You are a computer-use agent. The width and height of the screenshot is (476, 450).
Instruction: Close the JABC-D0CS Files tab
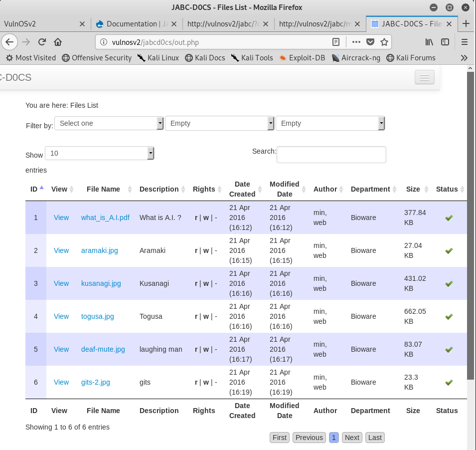(449, 24)
